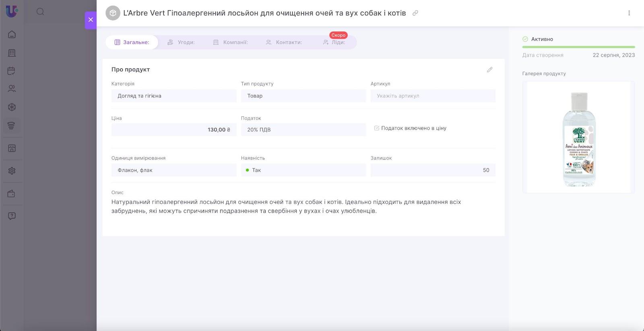
Task: Close the product panel with purple X
Action: (x=91, y=20)
